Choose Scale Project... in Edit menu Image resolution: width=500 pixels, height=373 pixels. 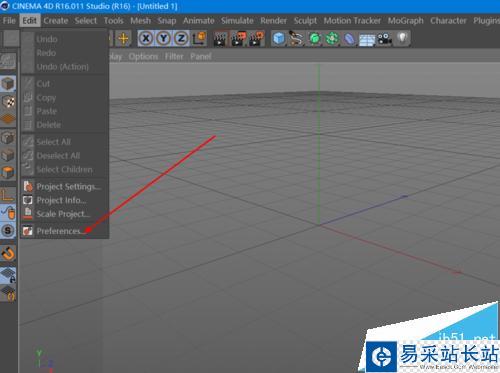[x=65, y=214]
